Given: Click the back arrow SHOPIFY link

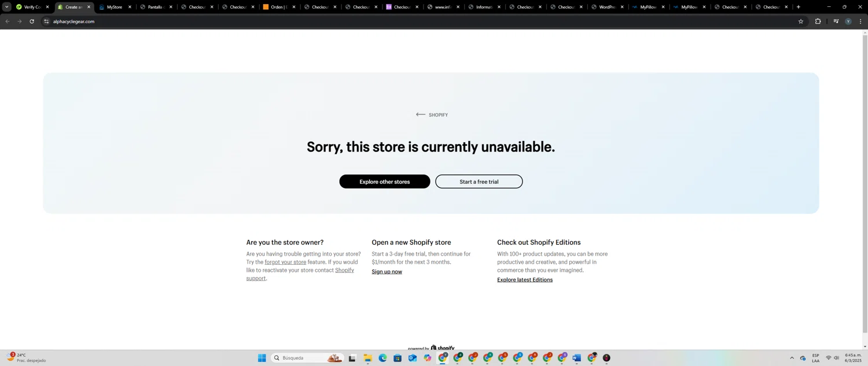Looking at the screenshot, I should tap(432, 114).
